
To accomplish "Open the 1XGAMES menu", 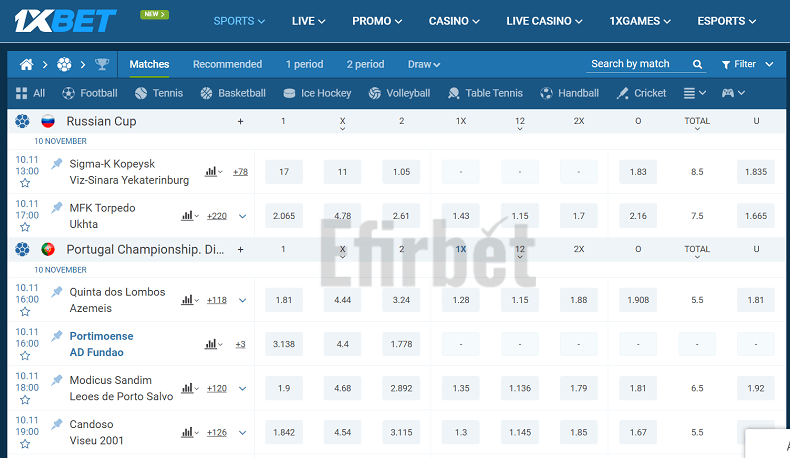I will (640, 21).
